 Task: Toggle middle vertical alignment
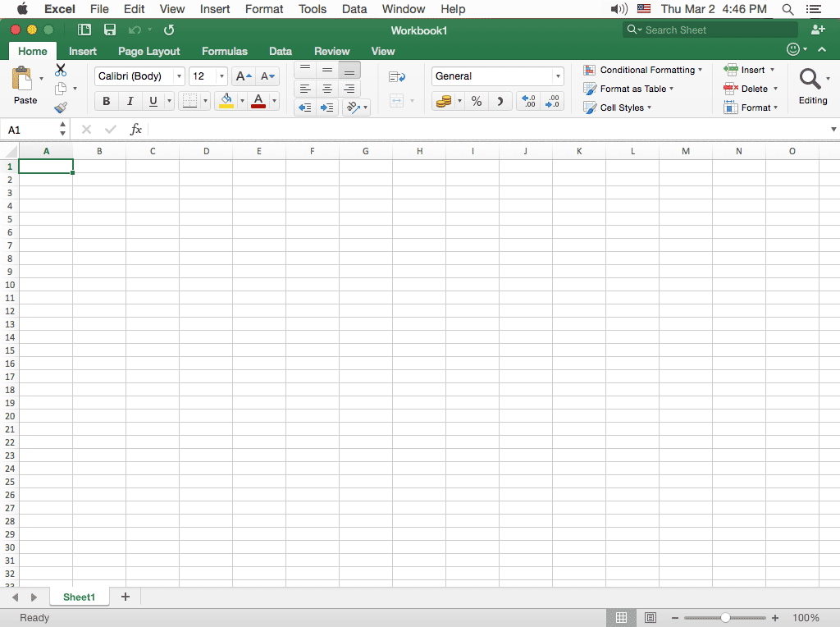point(326,70)
